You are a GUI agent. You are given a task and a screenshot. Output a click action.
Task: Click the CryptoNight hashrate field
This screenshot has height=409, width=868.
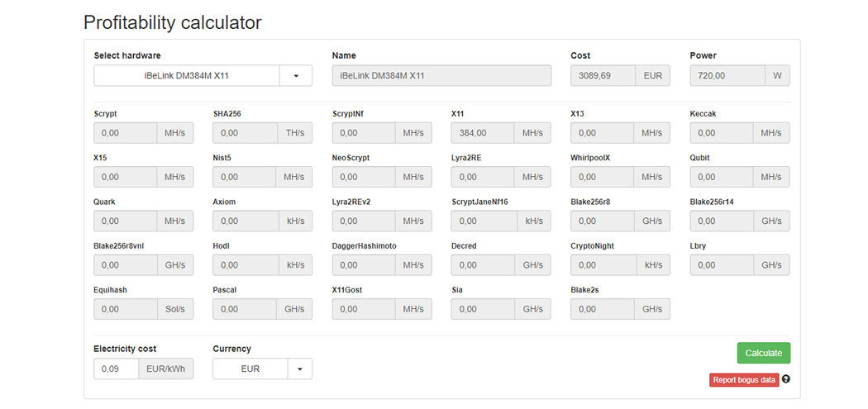603,265
